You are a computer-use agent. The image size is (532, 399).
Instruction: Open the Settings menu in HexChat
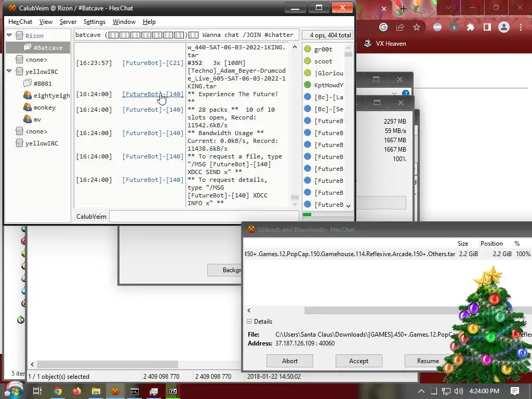click(x=95, y=22)
